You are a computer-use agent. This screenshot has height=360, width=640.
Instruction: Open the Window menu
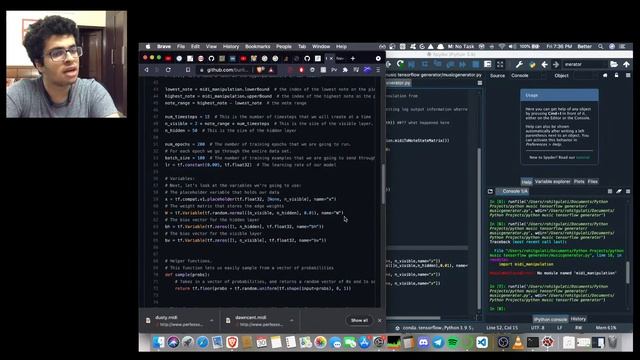[321, 47]
